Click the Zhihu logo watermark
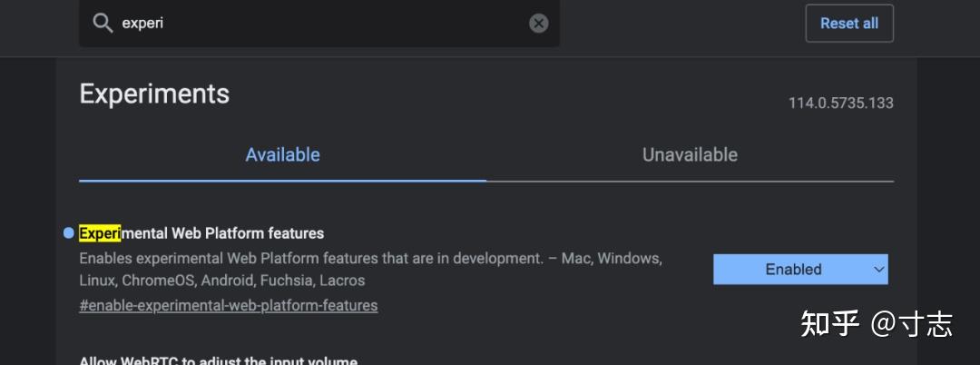Image resolution: width=980 pixels, height=365 pixels. tap(829, 323)
